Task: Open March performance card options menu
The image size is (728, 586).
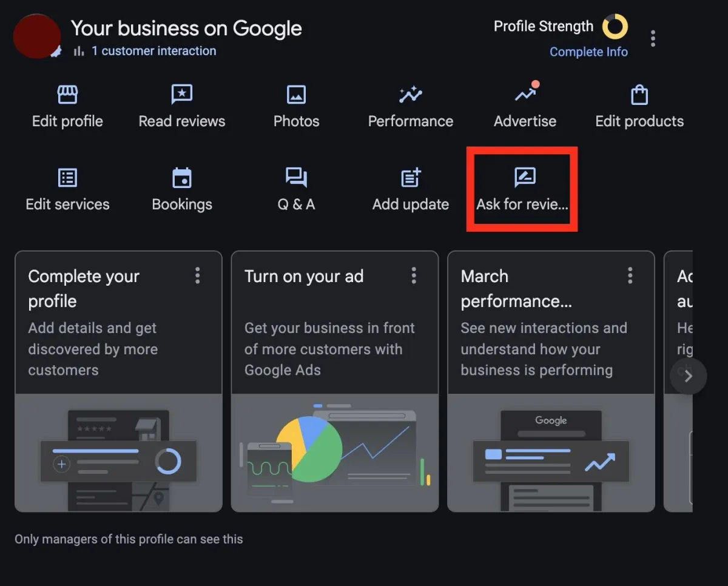Action: (x=630, y=276)
